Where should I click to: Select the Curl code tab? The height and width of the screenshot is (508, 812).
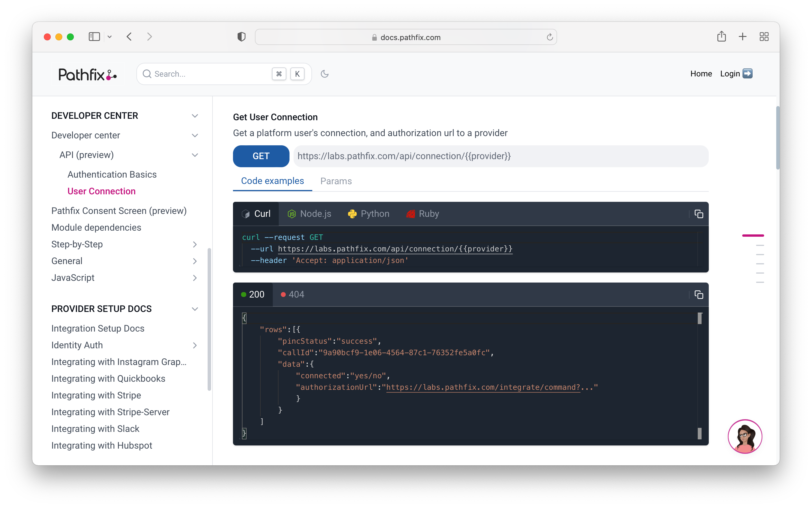coord(256,214)
